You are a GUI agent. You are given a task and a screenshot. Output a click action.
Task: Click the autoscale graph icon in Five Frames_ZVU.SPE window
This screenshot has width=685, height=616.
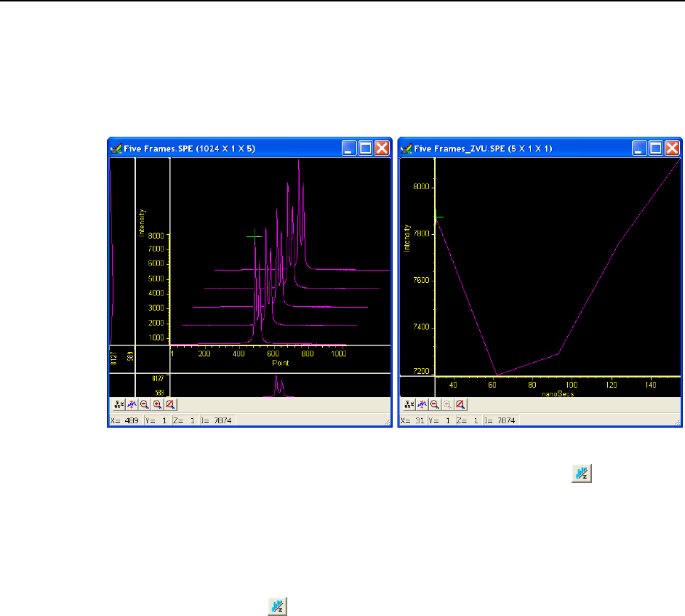422,404
